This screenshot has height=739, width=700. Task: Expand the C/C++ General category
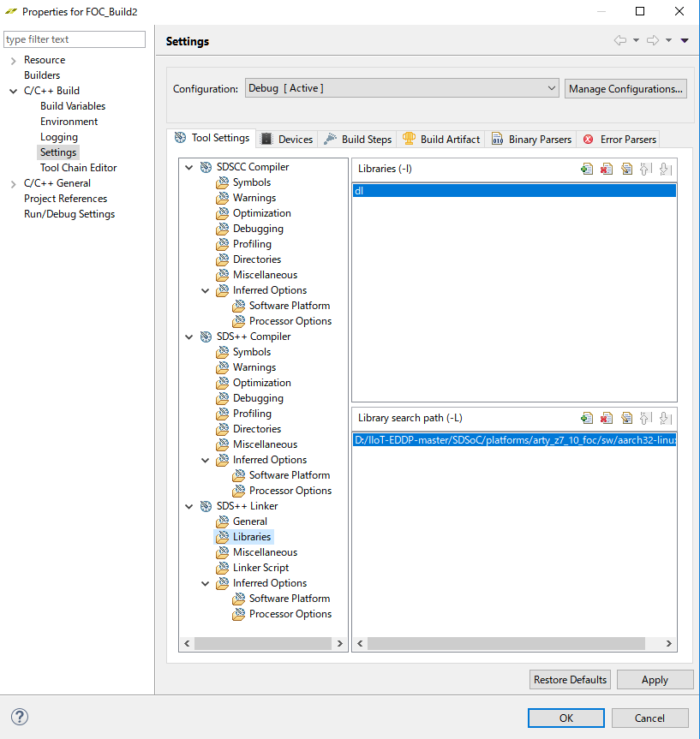click(x=13, y=184)
